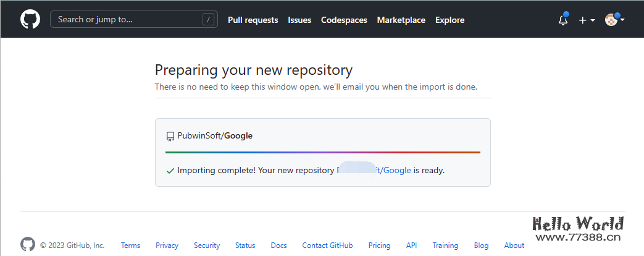Image resolution: width=644 pixels, height=256 pixels.
Task: Expand the plus create-new dropdown
Action: [587, 20]
